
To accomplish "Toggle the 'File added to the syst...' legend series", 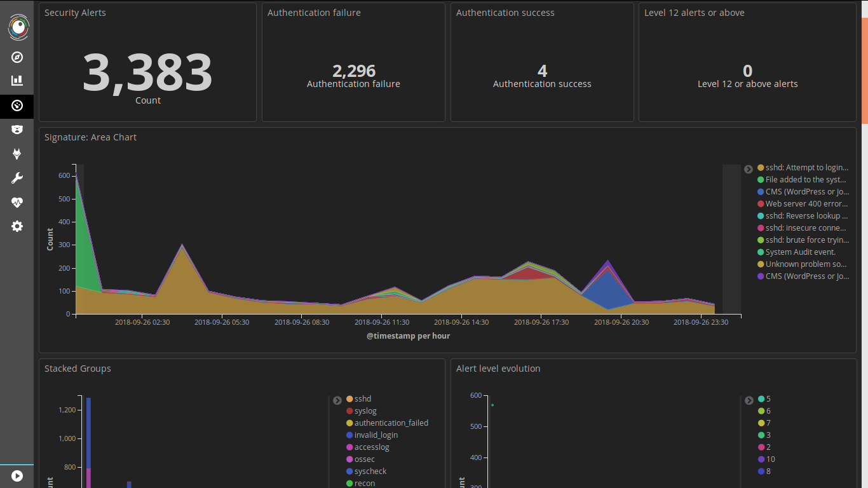I will [803, 180].
